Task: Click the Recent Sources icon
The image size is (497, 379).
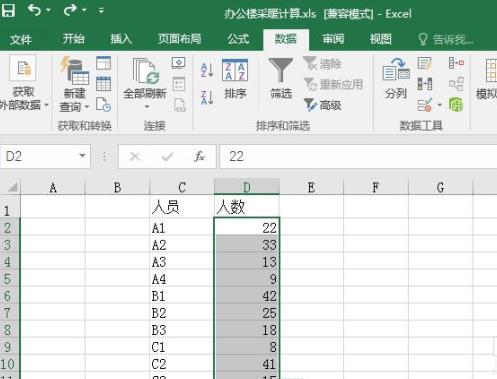Action: point(103,104)
